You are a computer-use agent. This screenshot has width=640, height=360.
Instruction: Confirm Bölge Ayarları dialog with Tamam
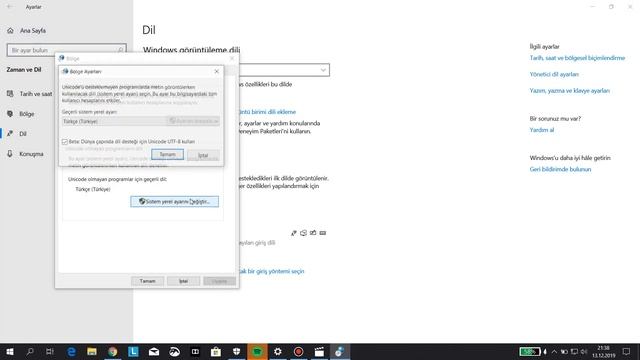(x=167, y=155)
